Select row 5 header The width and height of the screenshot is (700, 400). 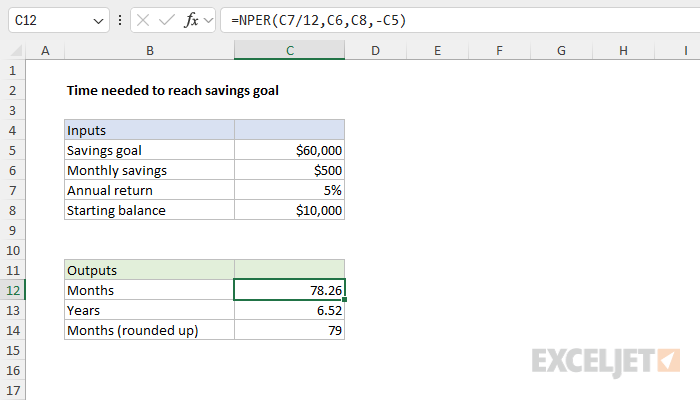click(12, 150)
